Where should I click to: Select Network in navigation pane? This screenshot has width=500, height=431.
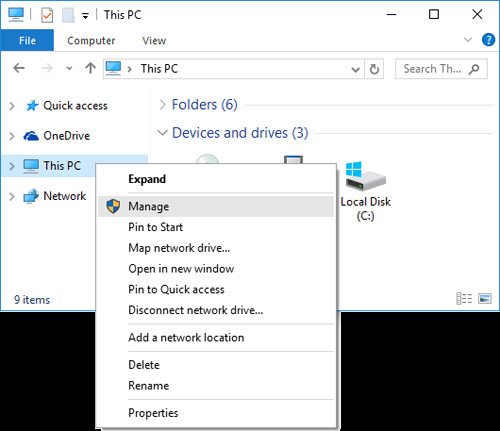65,196
